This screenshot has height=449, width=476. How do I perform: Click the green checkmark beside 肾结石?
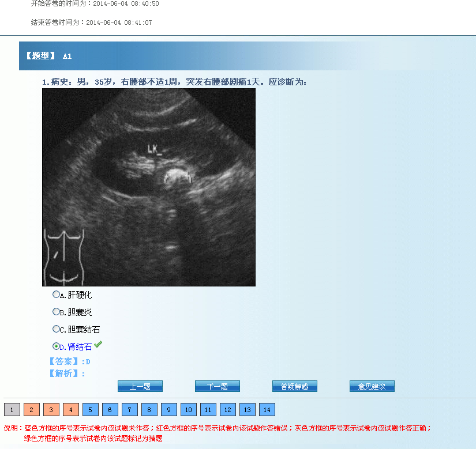pos(98,345)
